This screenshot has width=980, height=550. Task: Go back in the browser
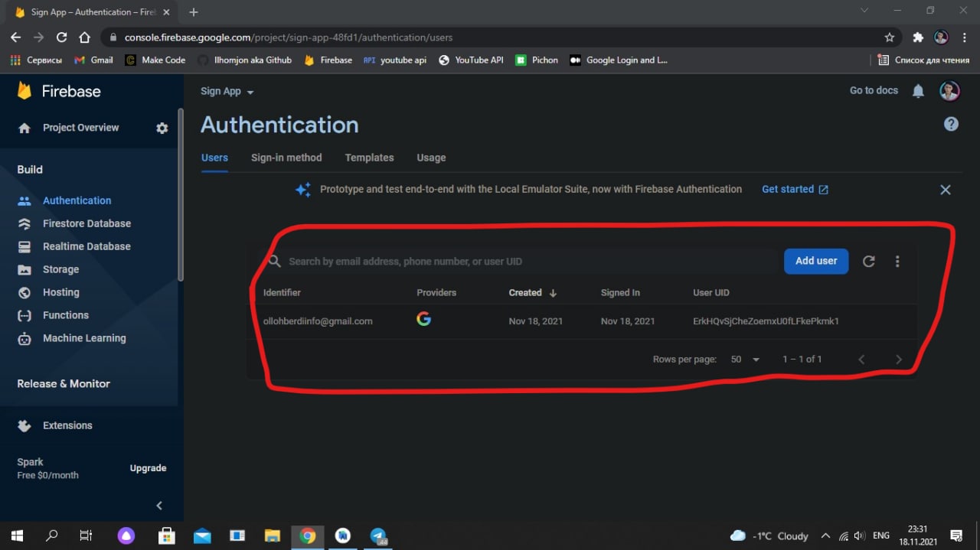coord(15,37)
